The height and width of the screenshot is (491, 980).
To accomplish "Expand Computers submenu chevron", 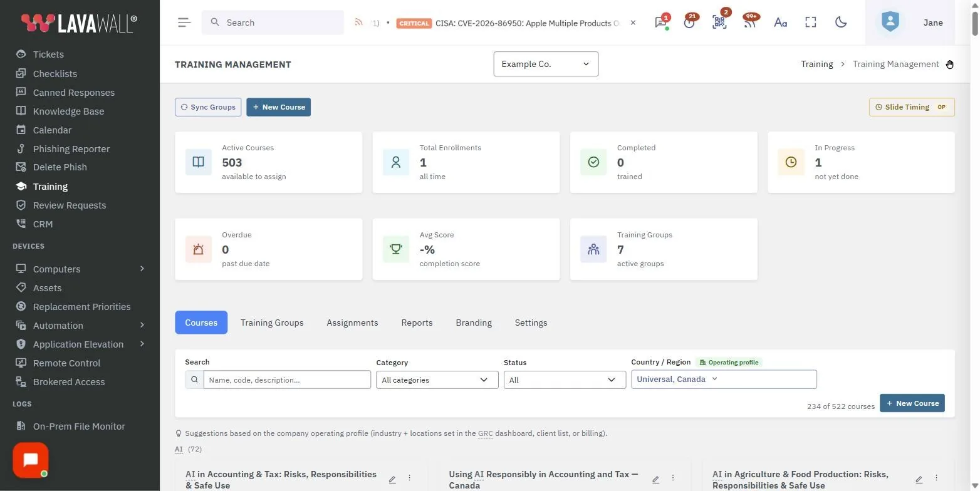I will coord(142,269).
